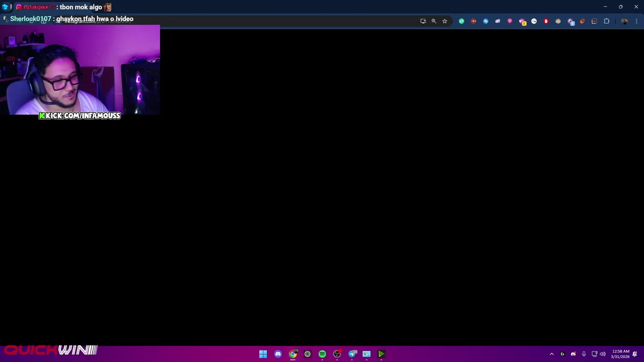
Task: Open the Chrome extensions puzzle menu
Action: pyautogui.click(x=606, y=21)
